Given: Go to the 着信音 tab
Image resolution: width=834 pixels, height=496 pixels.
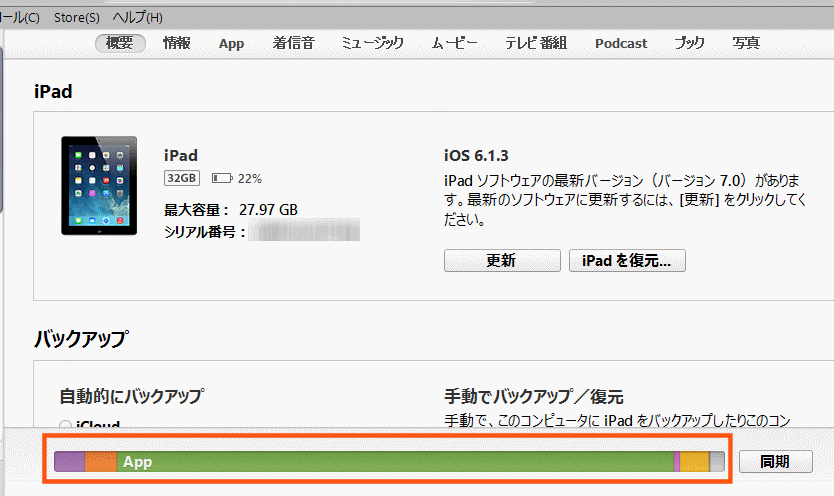Looking at the screenshot, I should tap(293, 43).
